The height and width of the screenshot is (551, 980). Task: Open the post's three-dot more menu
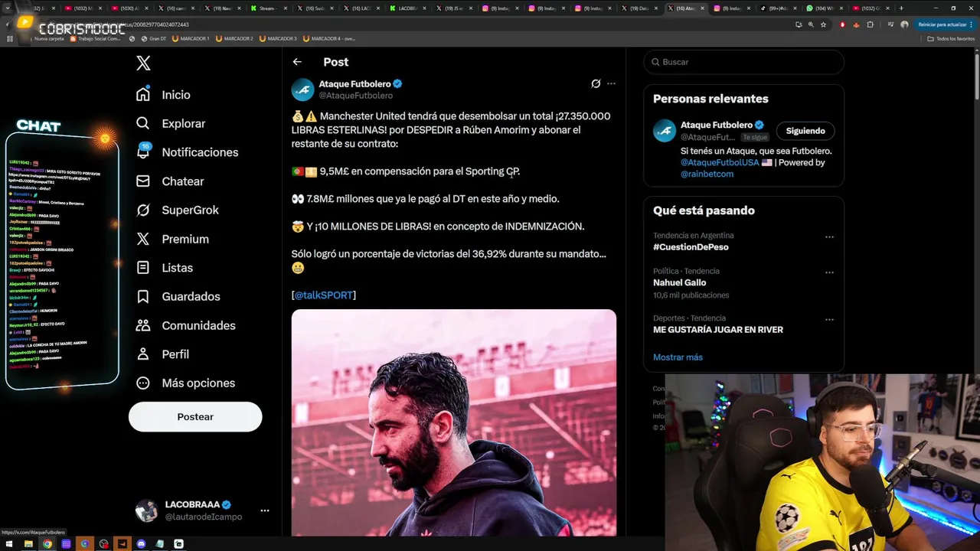[x=611, y=83]
